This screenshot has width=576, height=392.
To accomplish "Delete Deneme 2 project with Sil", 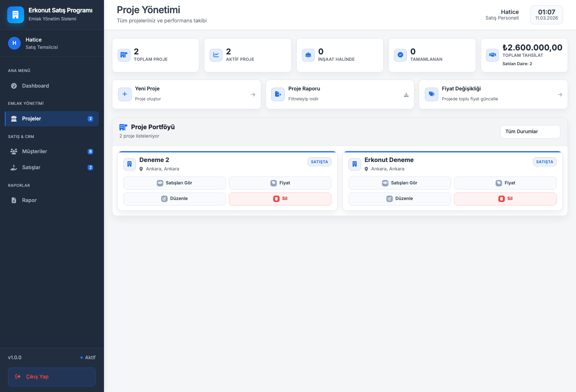I will point(280,199).
